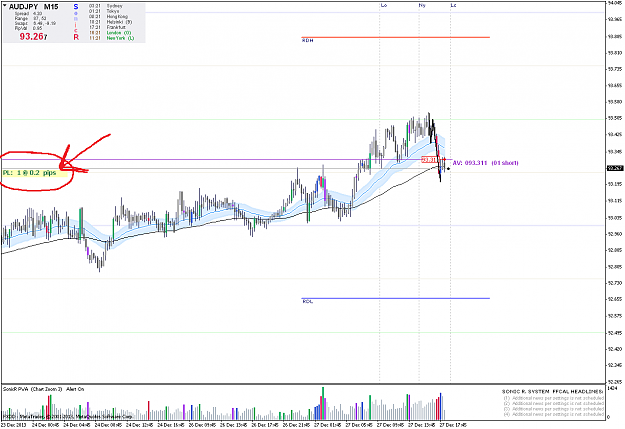Click the current price marker on the price axis
Image resolution: width=625 pixels, height=429 pixels.
point(615,168)
